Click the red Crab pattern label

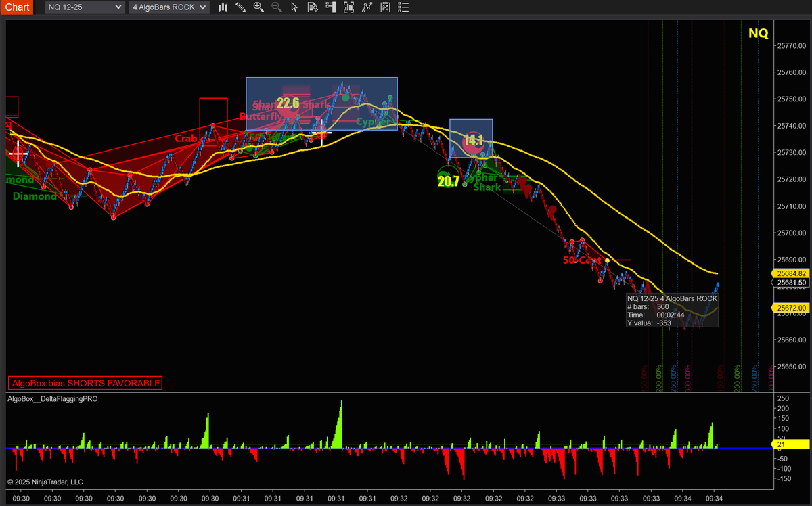(x=186, y=138)
